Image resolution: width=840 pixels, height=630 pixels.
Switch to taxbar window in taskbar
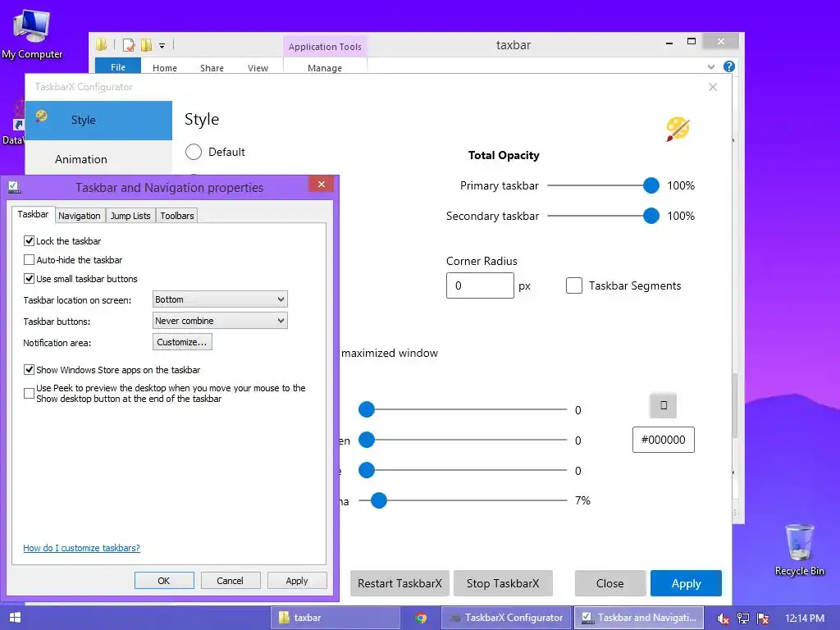click(x=336, y=618)
